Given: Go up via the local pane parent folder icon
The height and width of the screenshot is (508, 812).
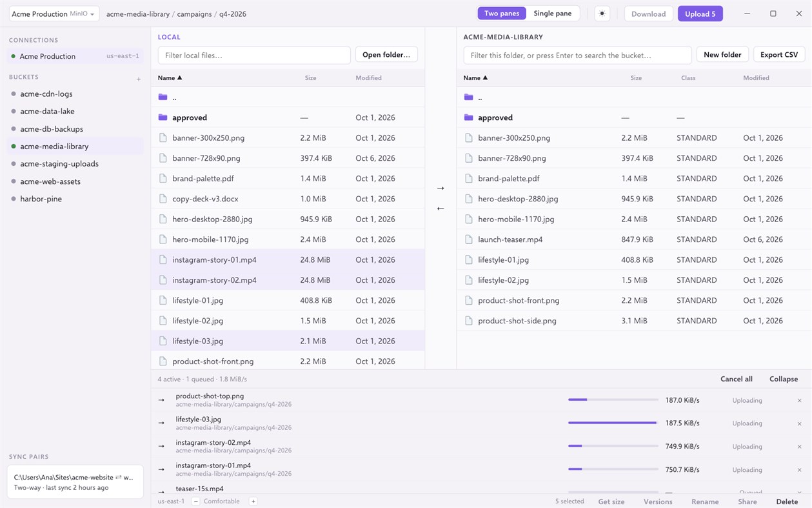Looking at the screenshot, I should 163,97.
